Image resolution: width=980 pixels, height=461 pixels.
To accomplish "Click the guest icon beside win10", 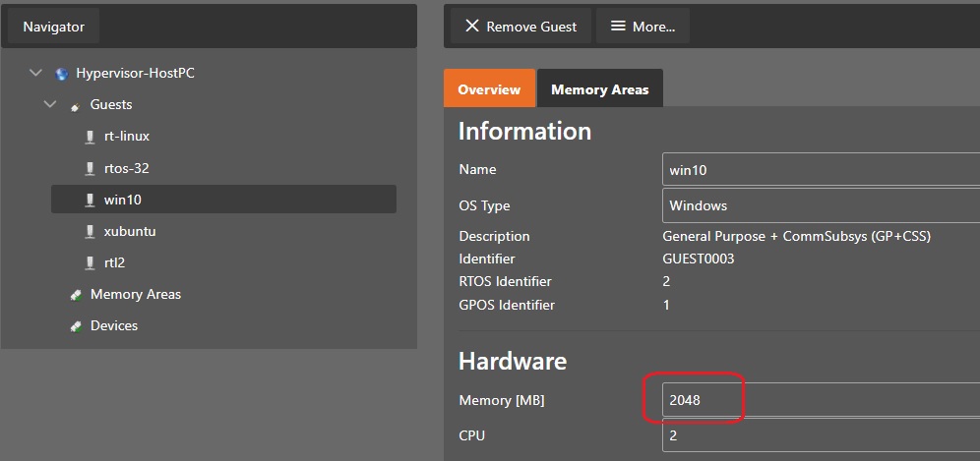I will 90,200.
